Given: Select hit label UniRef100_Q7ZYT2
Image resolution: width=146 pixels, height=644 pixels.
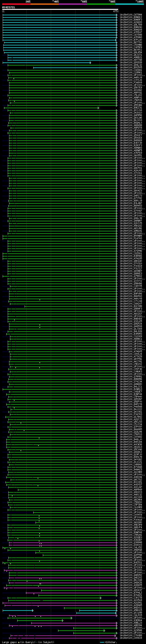Looking at the screenshot, I should point(131,281).
